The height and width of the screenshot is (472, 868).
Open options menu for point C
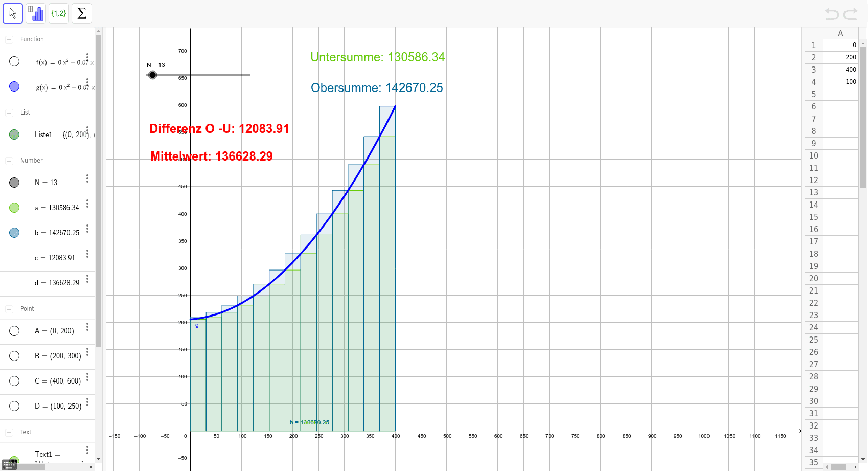[87, 377]
